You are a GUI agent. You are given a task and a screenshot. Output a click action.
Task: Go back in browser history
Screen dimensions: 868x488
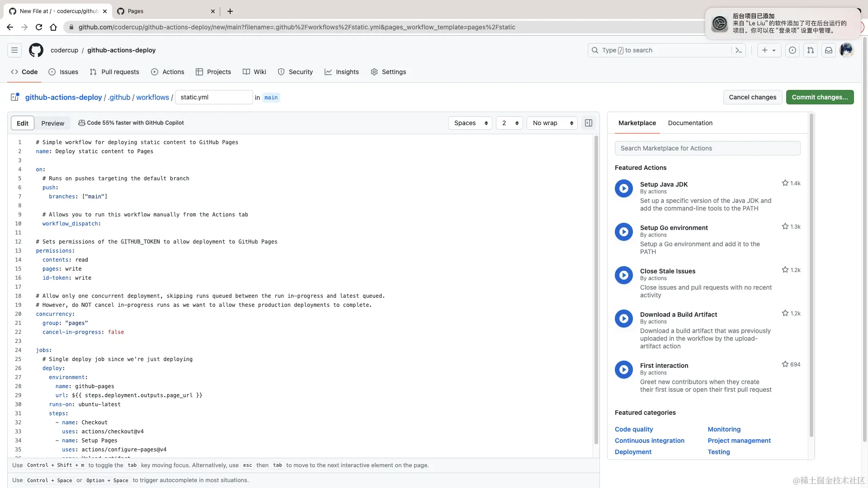(10, 27)
